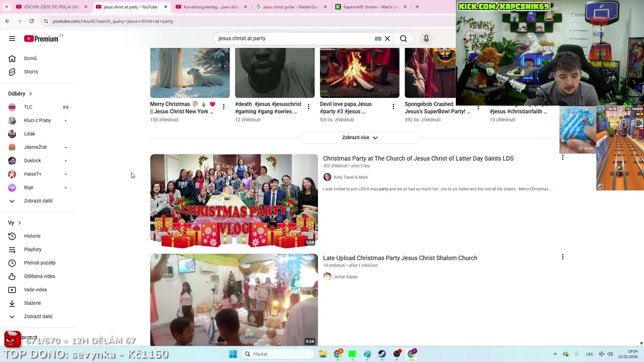644x362 pixels.
Task: Open a new browser tab with plus button
Action: tap(417, 7)
